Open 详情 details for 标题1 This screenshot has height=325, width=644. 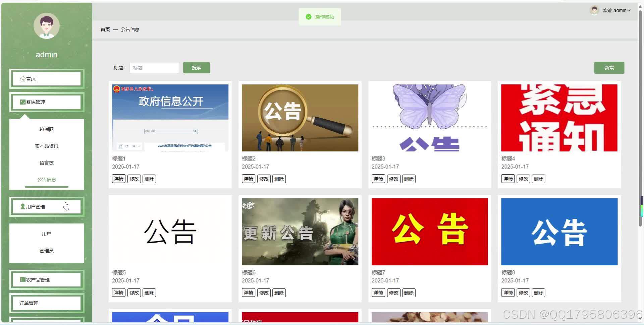point(118,179)
